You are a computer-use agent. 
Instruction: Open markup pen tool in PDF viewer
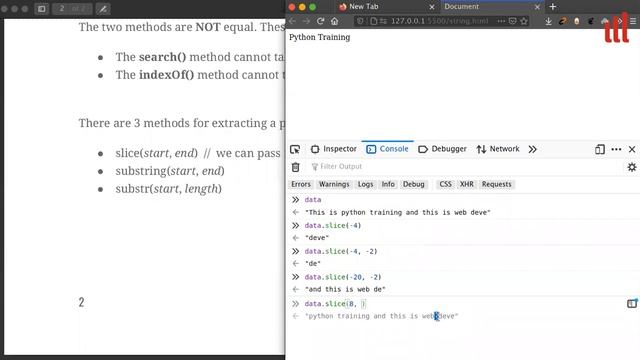coord(103,9)
